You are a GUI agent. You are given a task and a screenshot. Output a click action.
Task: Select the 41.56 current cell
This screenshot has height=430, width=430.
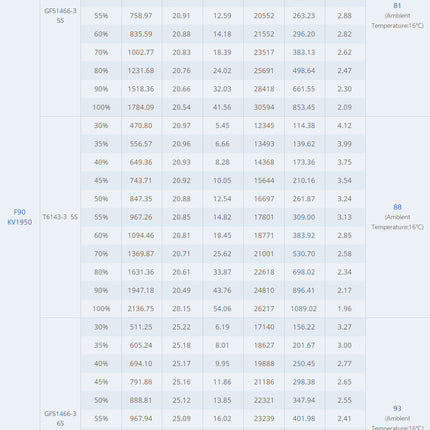[x=222, y=107]
